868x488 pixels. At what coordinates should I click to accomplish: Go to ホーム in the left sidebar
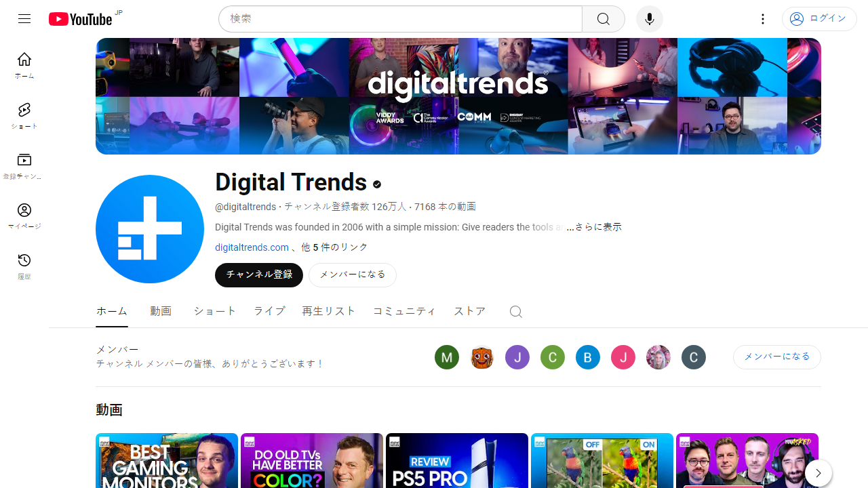(24, 66)
